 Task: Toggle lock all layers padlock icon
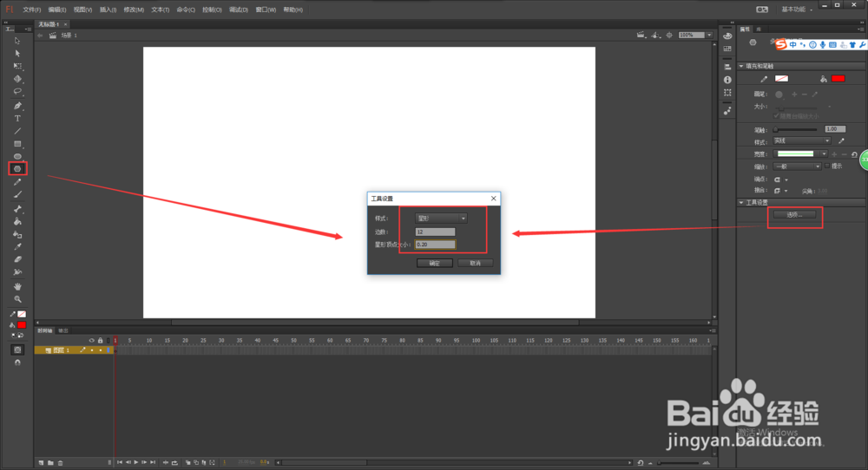pos(100,341)
